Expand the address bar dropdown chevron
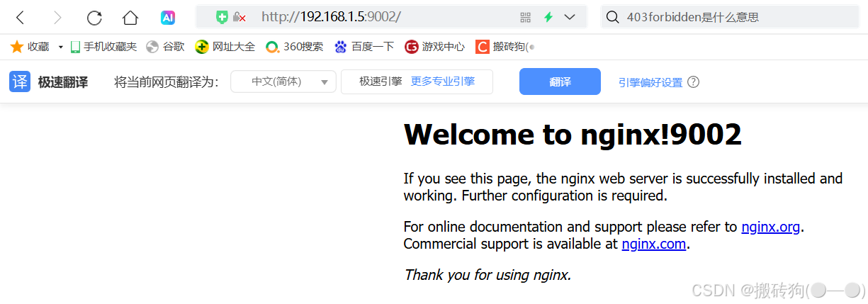The height and width of the screenshot is (304, 868). click(570, 17)
